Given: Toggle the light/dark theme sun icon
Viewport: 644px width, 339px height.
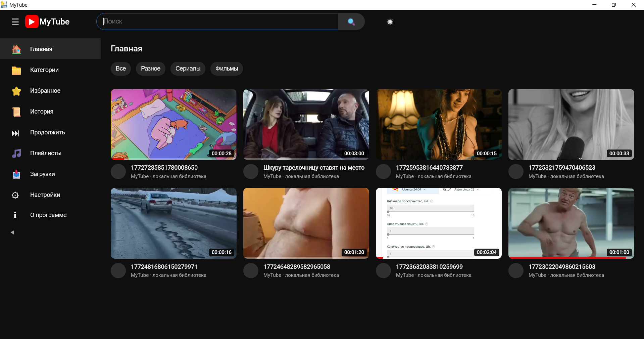Looking at the screenshot, I should (390, 22).
